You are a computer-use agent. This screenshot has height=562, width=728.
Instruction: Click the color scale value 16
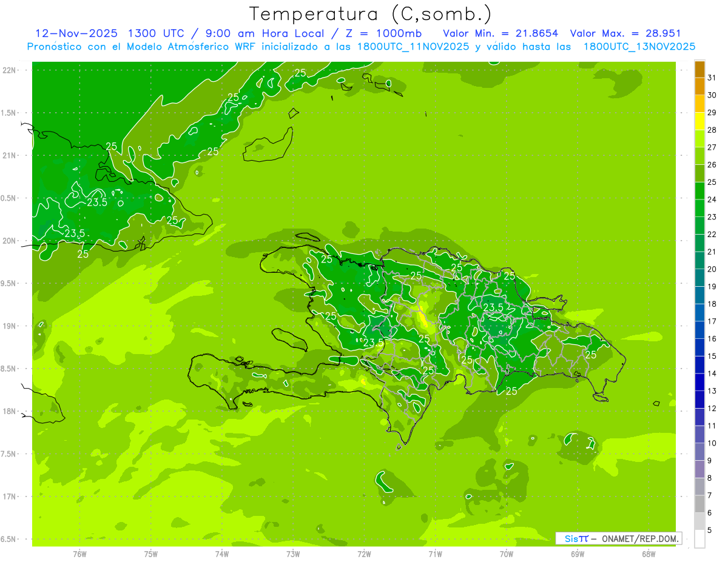click(x=712, y=338)
